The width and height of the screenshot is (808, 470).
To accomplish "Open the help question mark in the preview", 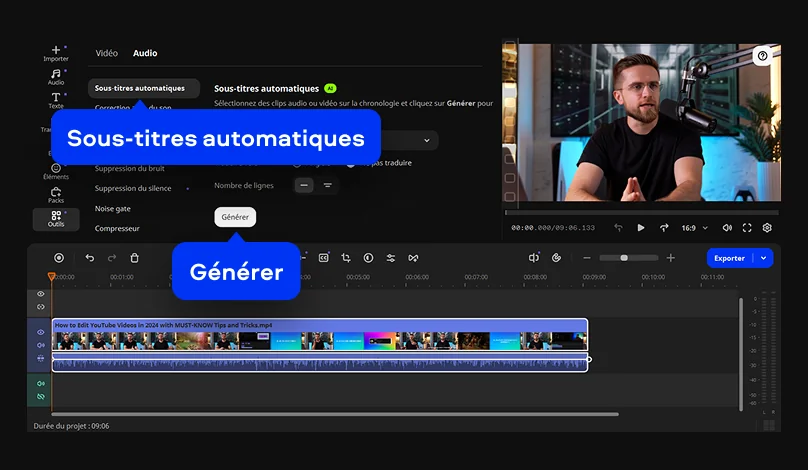I will pyautogui.click(x=763, y=57).
